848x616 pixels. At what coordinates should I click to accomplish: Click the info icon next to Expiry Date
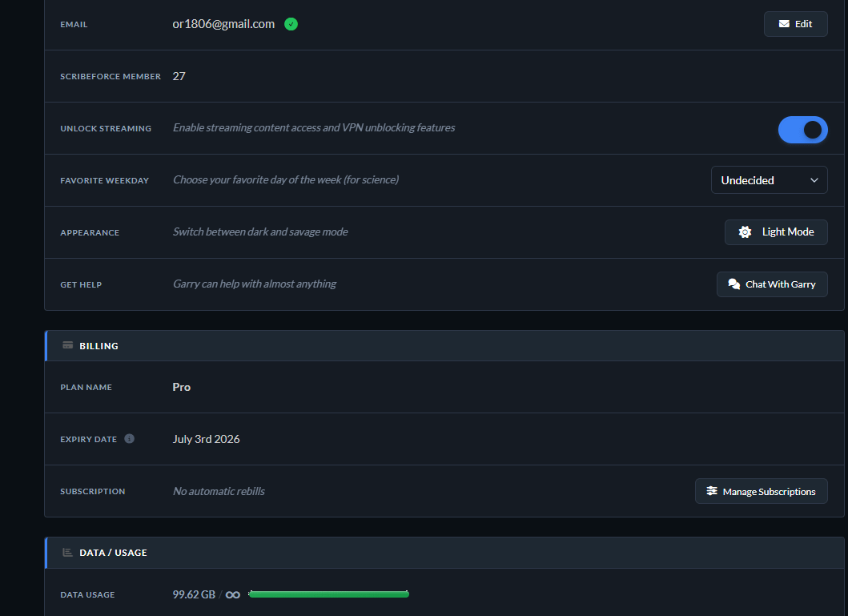[x=129, y=439]
